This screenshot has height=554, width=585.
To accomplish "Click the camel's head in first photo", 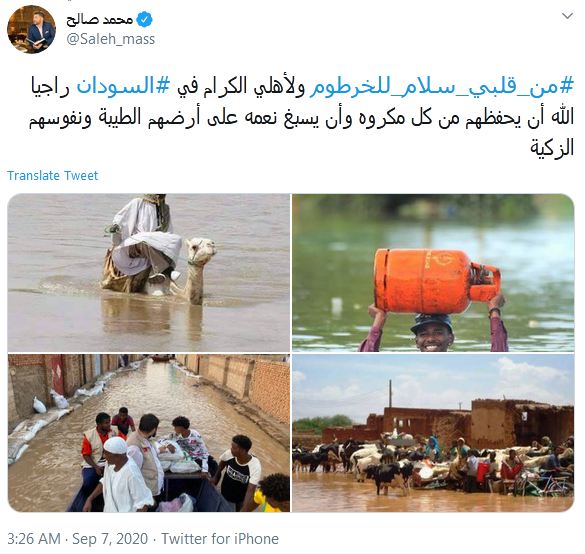I will (201, 251).
